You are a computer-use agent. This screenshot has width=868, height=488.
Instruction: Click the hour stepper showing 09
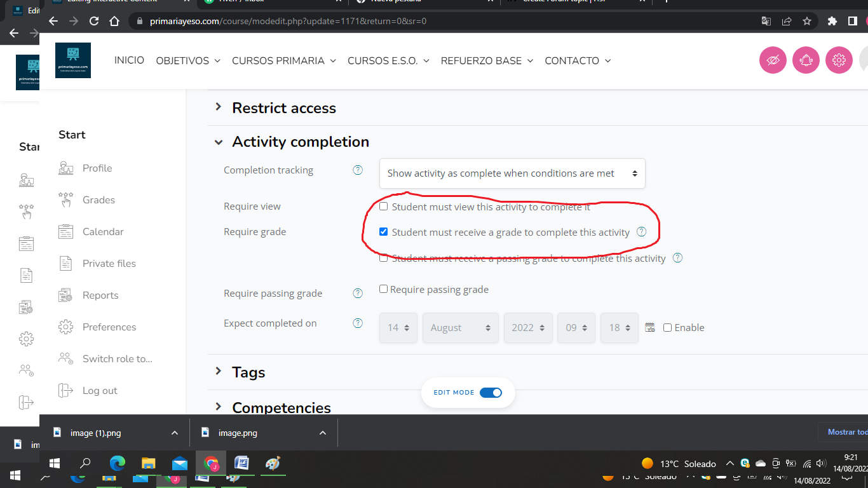pyautogui.click(x=576, y=327)
